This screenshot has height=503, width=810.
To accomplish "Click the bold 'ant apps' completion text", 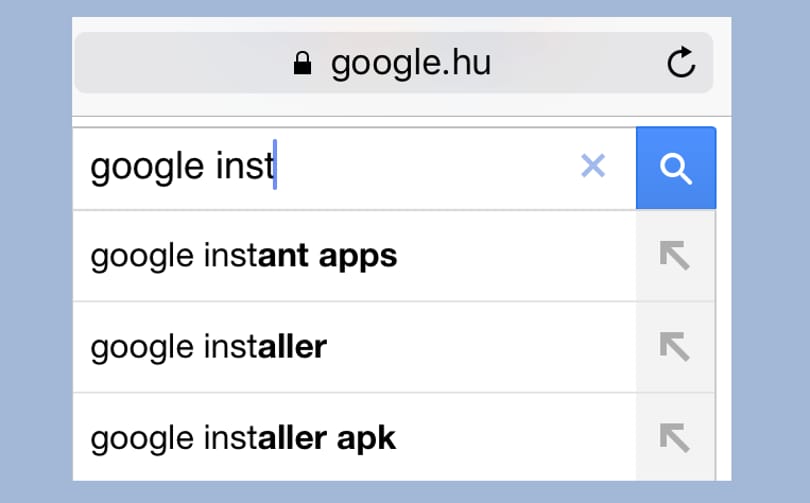I will coord(328,256).
